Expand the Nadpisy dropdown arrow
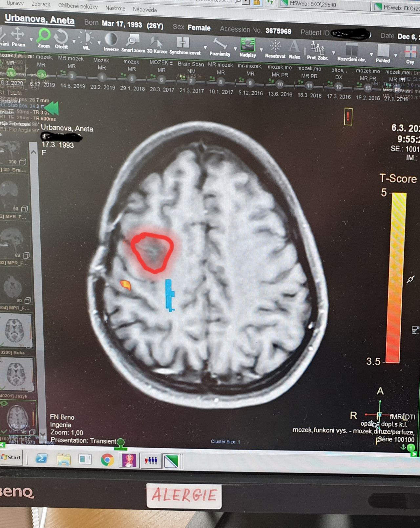This screenshot has height=528, width=420. [261, 50]
